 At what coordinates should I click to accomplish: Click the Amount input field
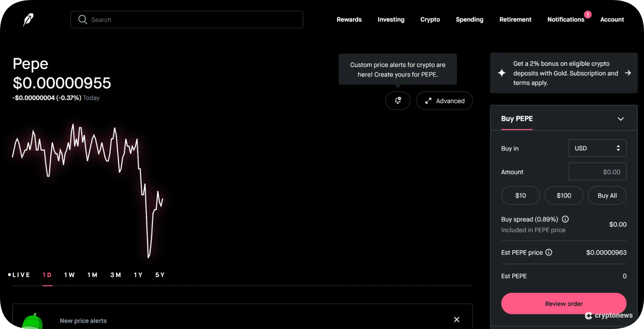click(x=597, y=172)
